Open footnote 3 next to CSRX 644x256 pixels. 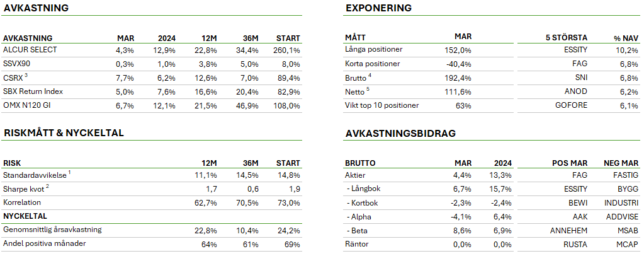[x=26, y=76]
